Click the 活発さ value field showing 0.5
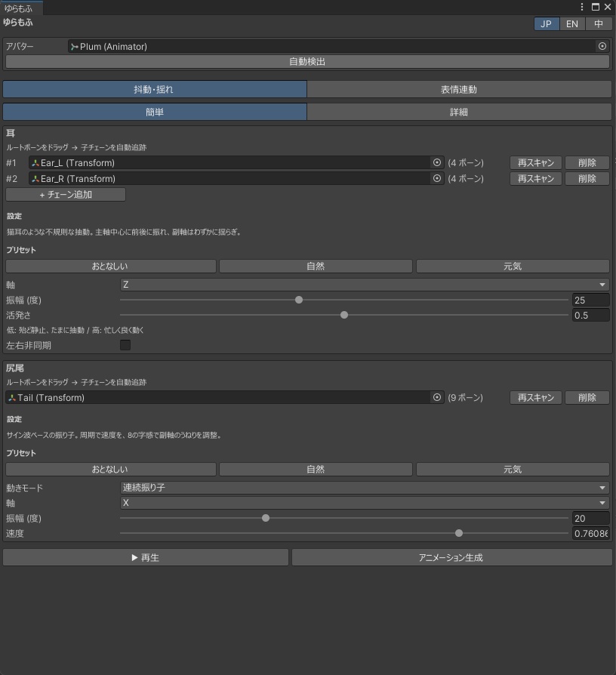The image size is (616, 675). (590, 315)
